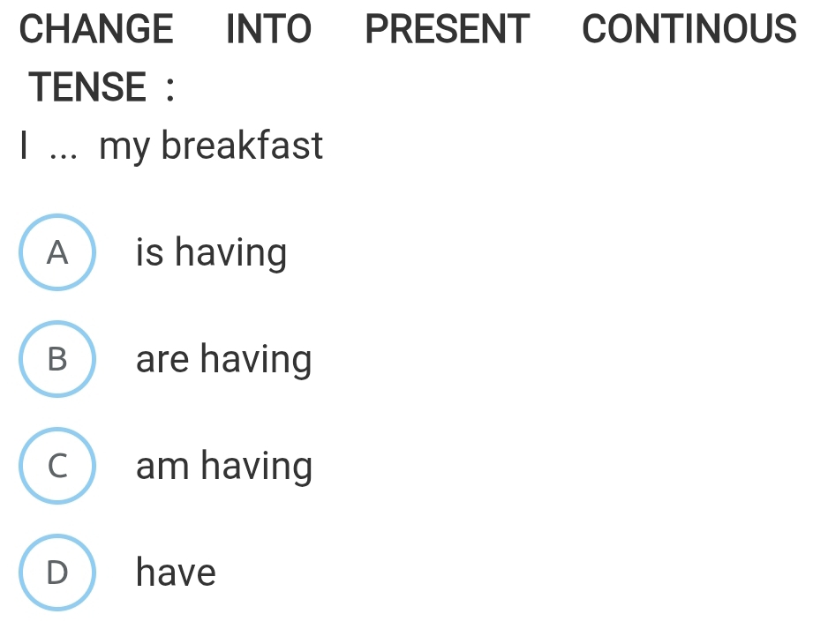The height and width of the screenshot is (644, 813).
Task: Mark the D answer circle
Action: pos(56,573)
